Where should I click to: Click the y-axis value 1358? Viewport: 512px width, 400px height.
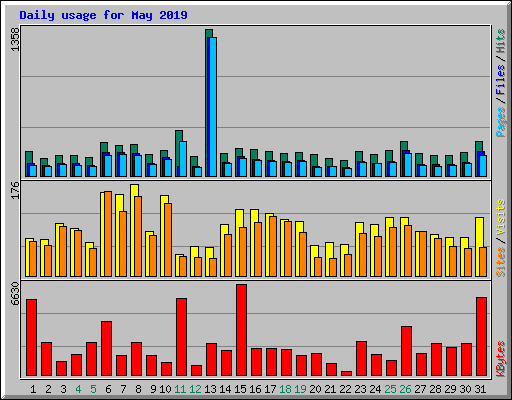[15, 39]
